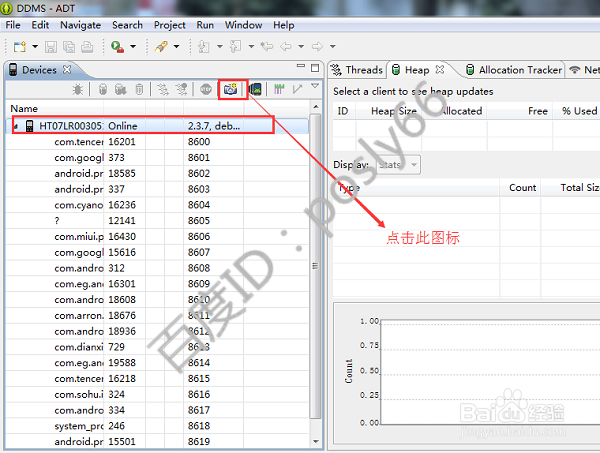
Task: Switch to the Threads tab
Action: (x=357, y=70)
